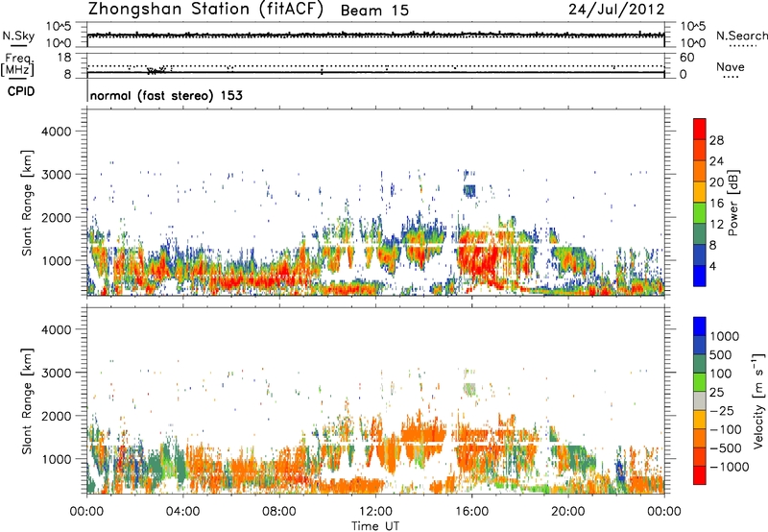Pick the red bottom segment of the velocity colorbar

coord(700,475)
